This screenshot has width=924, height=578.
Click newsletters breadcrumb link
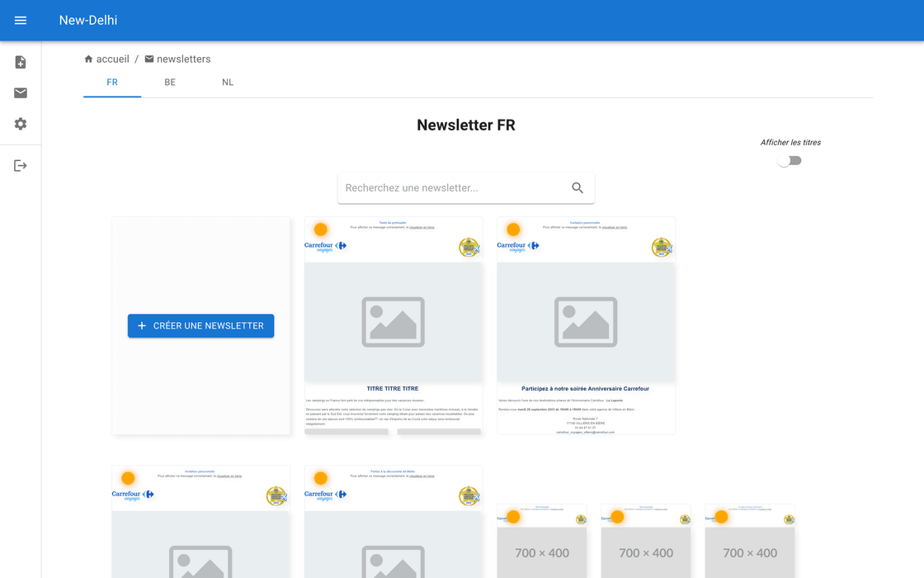coord(183,59)
